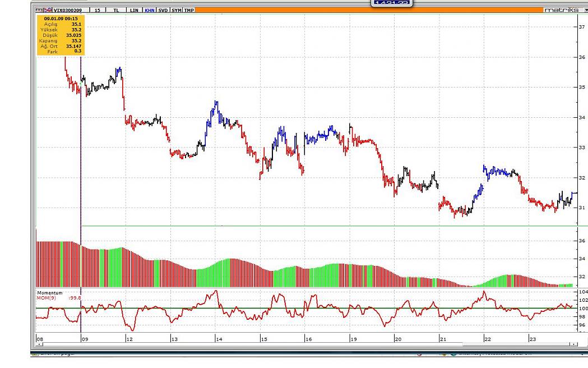Click the price level 34 on the right axis
This screenshot has width=588, height=368.
pyautogui.click(x=582, y=117)
